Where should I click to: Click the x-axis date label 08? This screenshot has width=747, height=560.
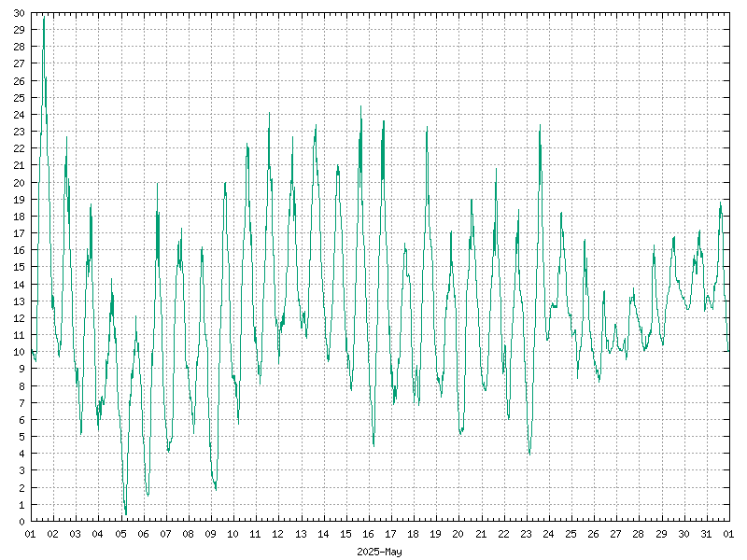[x=189, y=534]
